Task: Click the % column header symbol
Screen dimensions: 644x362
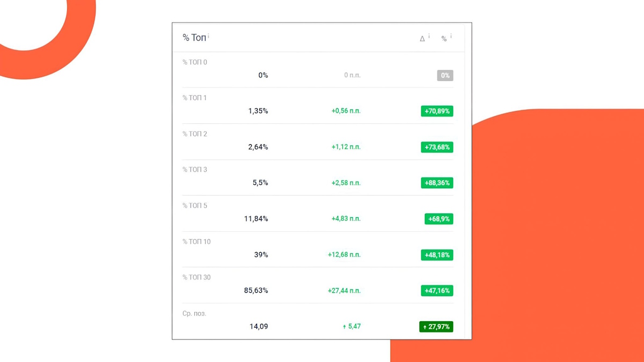Action: [444, 39]
